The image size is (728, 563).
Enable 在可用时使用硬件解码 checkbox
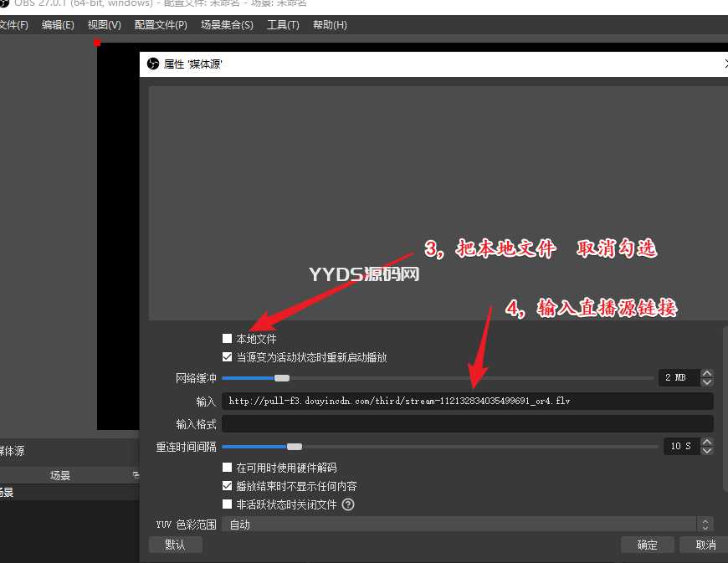[x=227, y=468]
